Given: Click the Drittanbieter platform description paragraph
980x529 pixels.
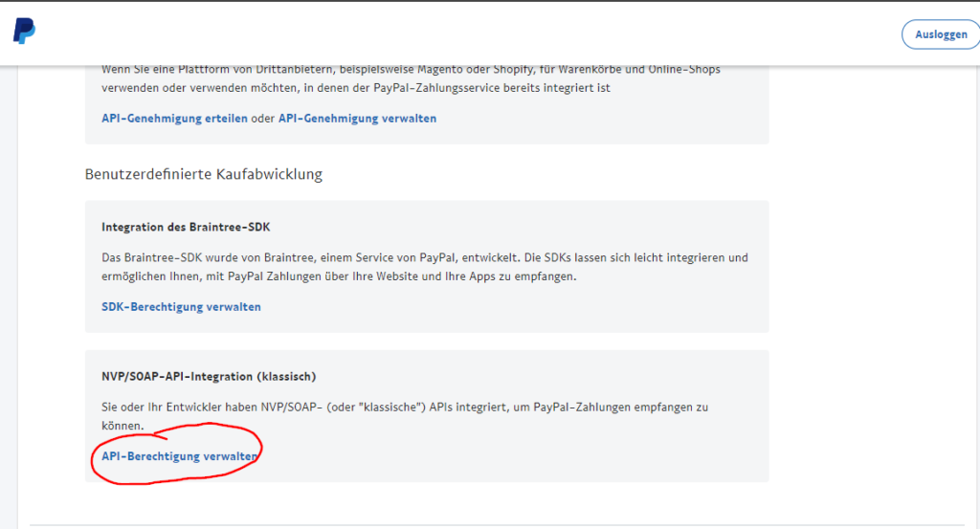Looking at the screenshot, I should pos(411,78).
